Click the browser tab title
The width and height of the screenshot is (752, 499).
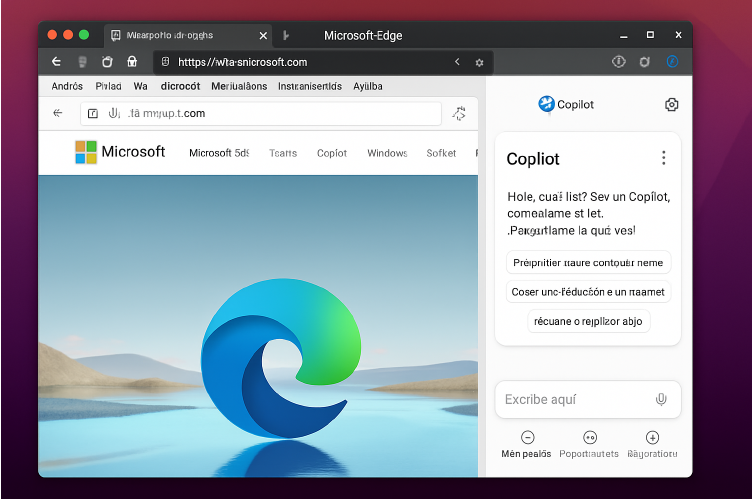[170, 35]
